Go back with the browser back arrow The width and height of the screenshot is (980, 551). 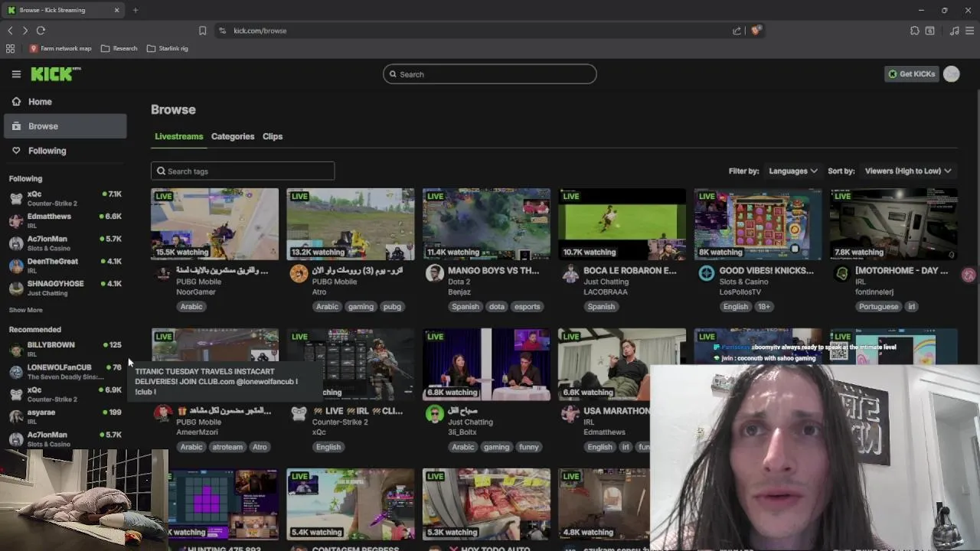coord(10,31)
